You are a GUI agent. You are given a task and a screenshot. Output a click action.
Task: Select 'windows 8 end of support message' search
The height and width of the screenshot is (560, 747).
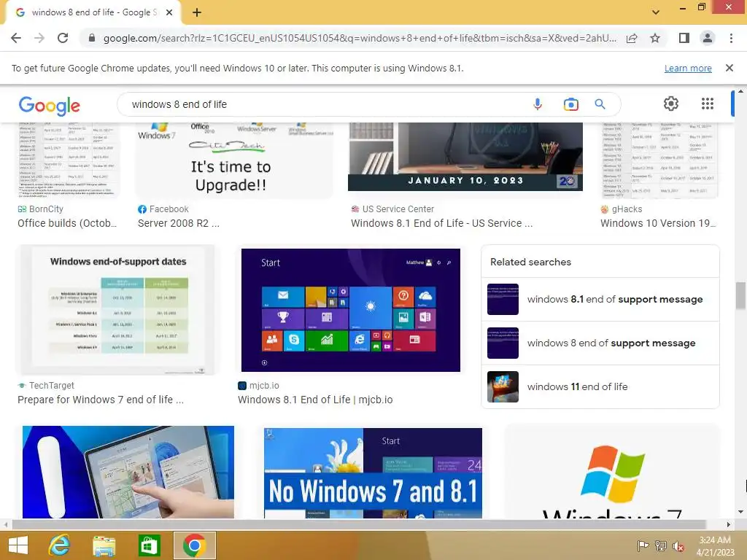[x=600, y=343]
